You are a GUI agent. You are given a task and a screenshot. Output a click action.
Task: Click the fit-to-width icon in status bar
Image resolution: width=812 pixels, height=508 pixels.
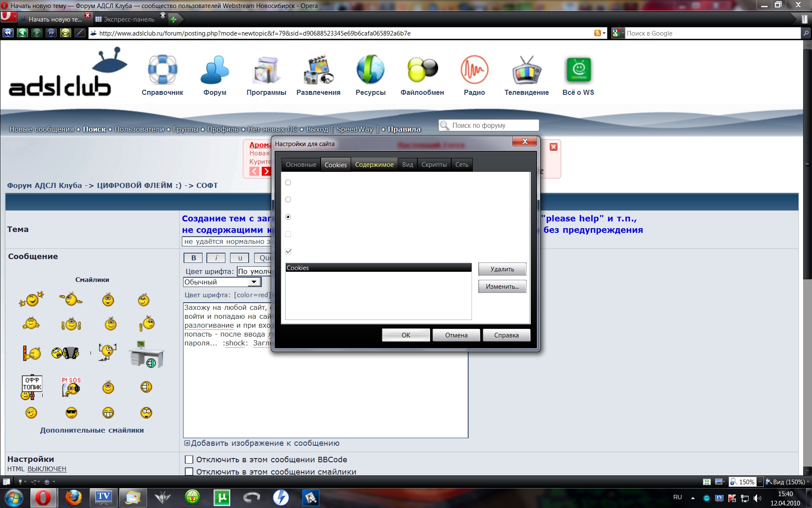click(707, 482)
